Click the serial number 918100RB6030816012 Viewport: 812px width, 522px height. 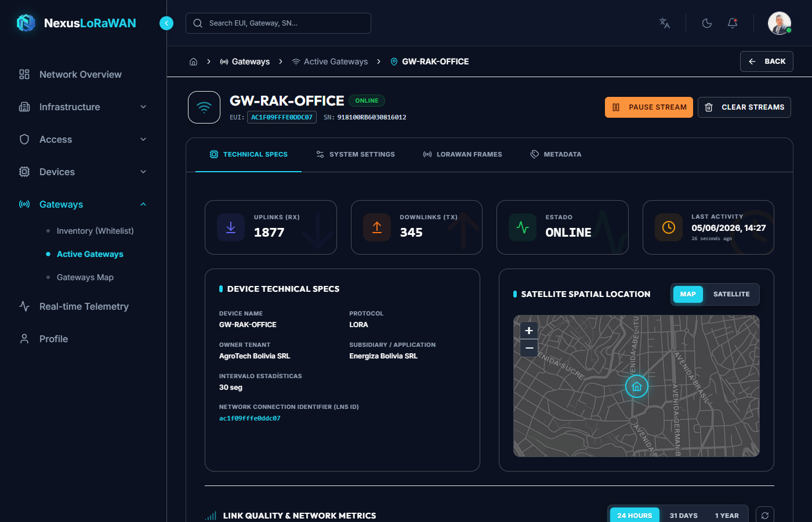tap(372, 117)
